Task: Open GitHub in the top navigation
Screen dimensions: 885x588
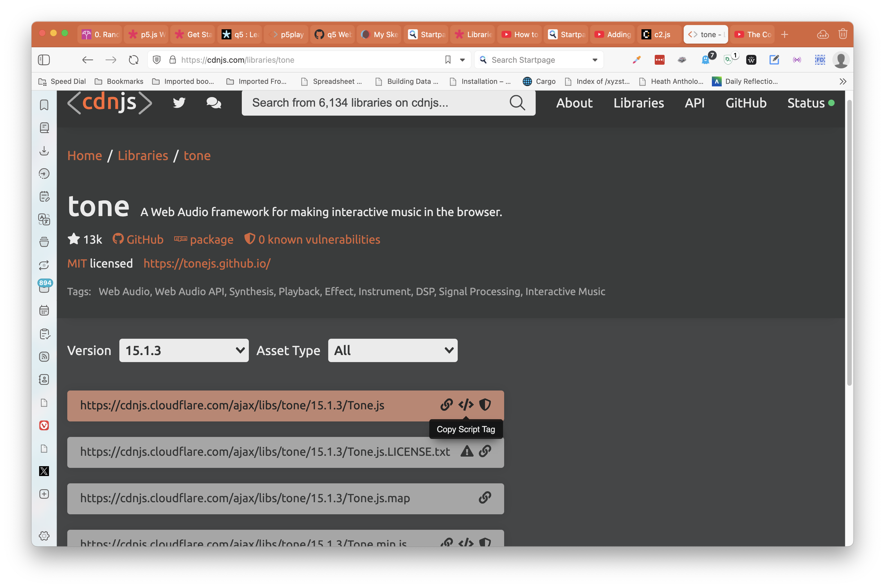Action: click(746, 103)
